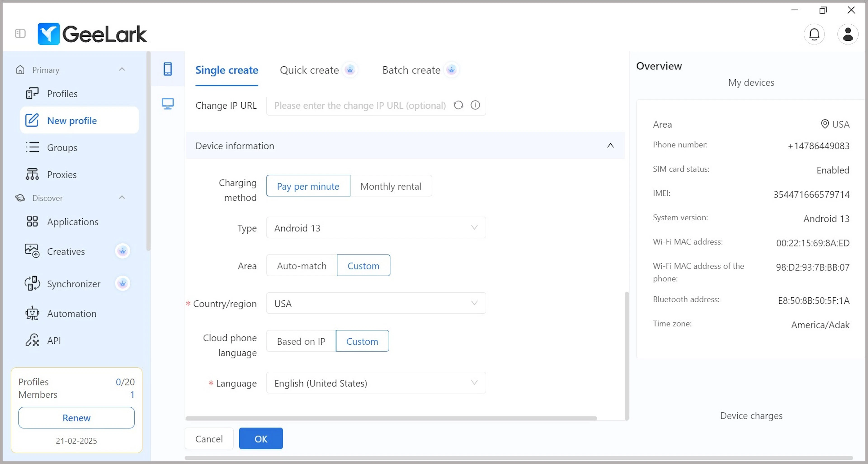
Task: Click the Renew button
Action: point(76,417)
